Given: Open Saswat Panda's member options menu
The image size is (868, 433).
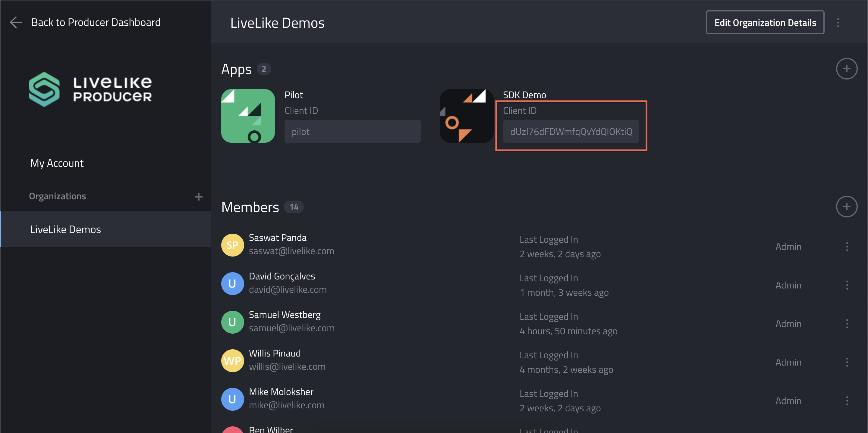Looking at the screenshot, I should coord(847,247).
